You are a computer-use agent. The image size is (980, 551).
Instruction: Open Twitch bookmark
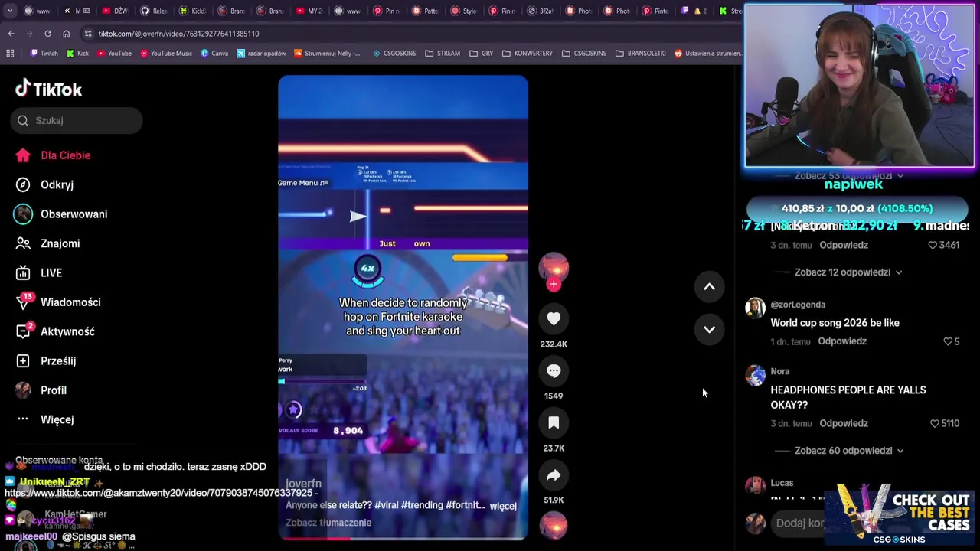pyautogui.click(x=44, y=54)
